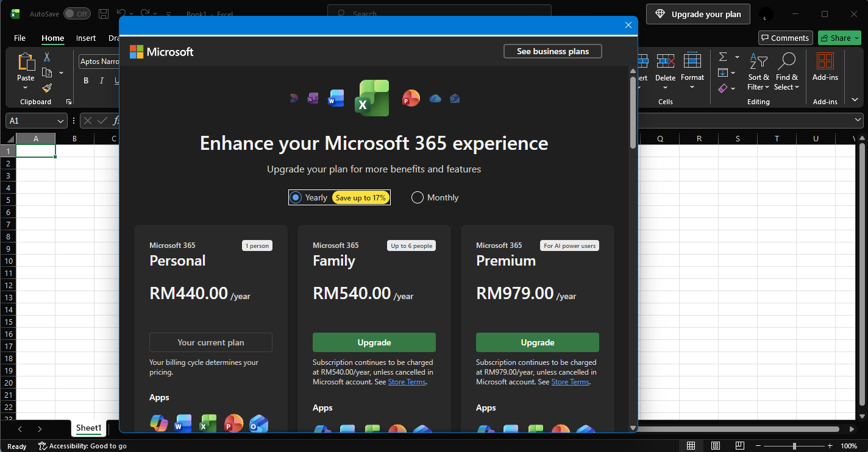Switch to the Home ribbon tab
The image size is (868, 452).
[53, 38]
